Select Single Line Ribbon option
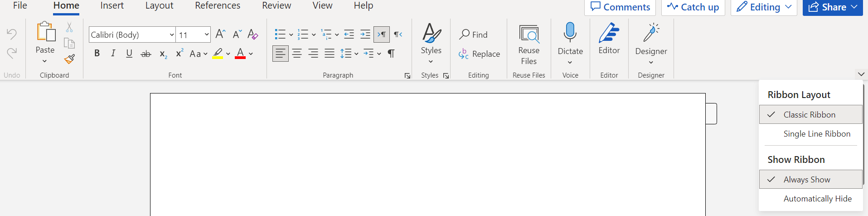 (811, 134)
